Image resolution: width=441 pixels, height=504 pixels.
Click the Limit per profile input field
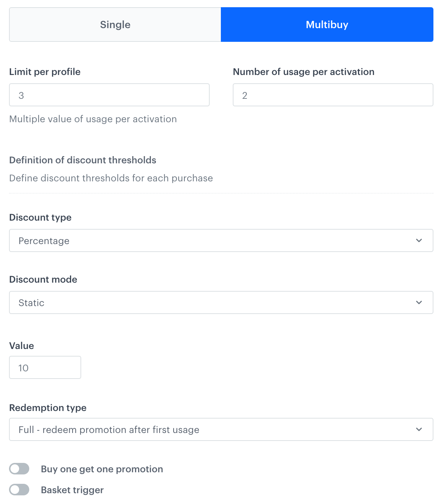pos(109,95)
